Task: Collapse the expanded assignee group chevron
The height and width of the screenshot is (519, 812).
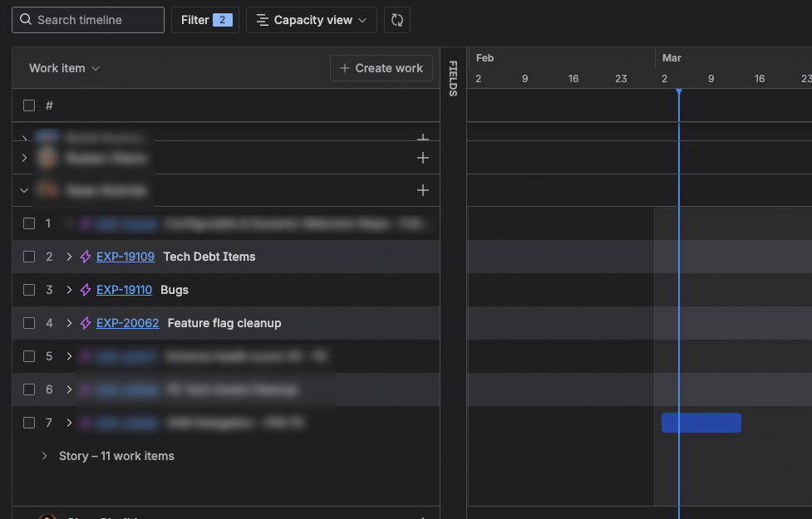Action: [24, 190]
